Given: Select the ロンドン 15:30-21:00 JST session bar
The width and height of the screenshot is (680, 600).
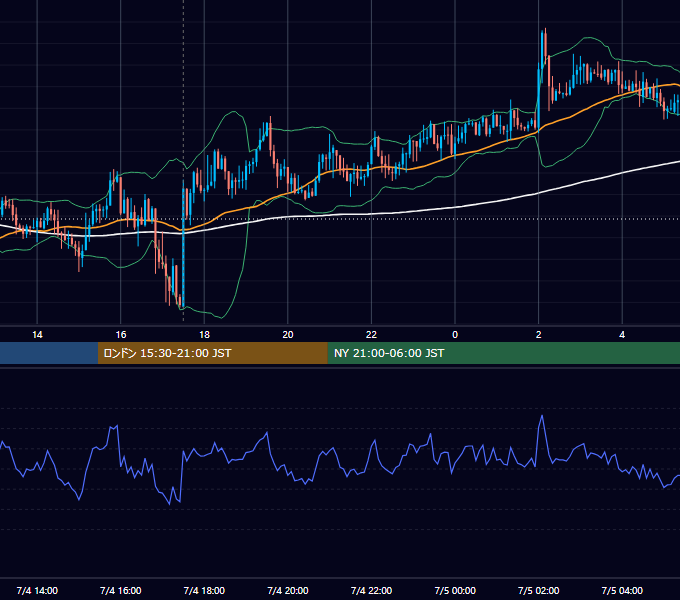Looking at the screenshot, I should 212,353.
